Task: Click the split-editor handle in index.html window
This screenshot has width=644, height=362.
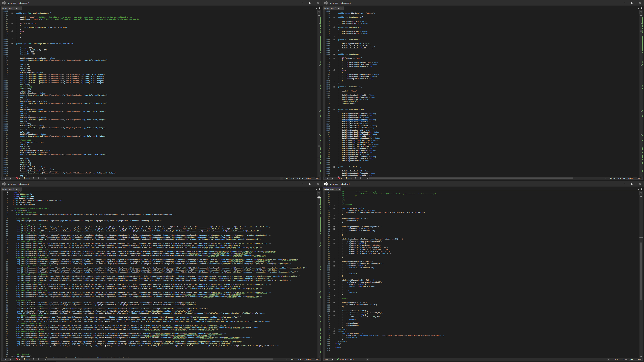Action: coord(641,193)
